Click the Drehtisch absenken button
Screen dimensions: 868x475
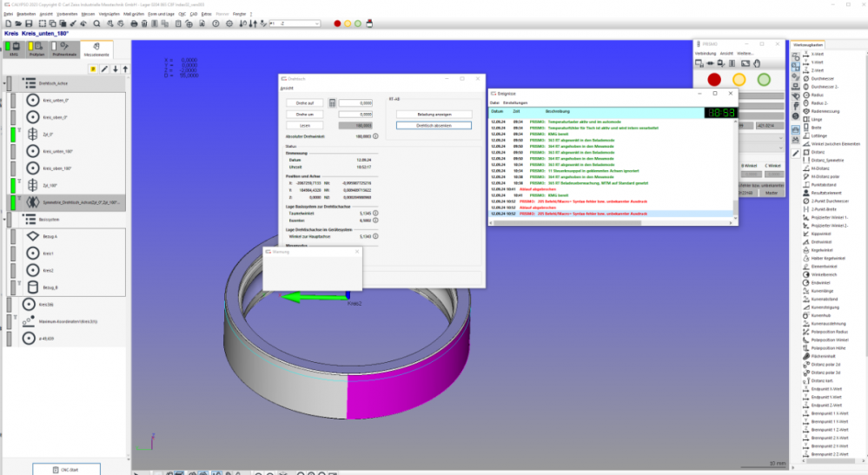(x=434, y=125)
